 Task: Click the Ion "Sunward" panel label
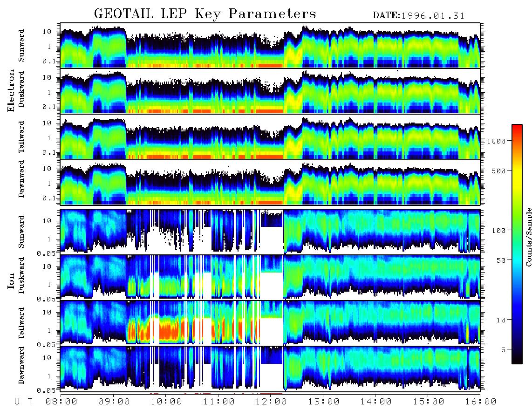(21, 232)
